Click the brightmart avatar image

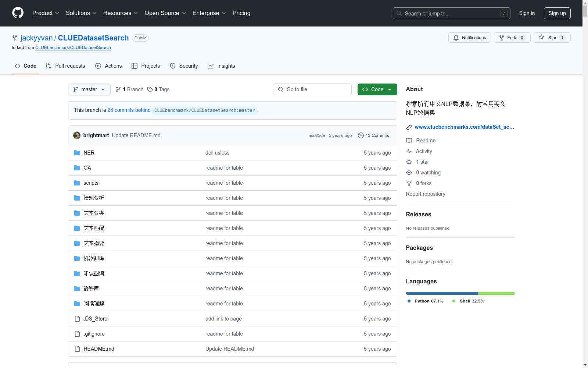click(77, 135)
